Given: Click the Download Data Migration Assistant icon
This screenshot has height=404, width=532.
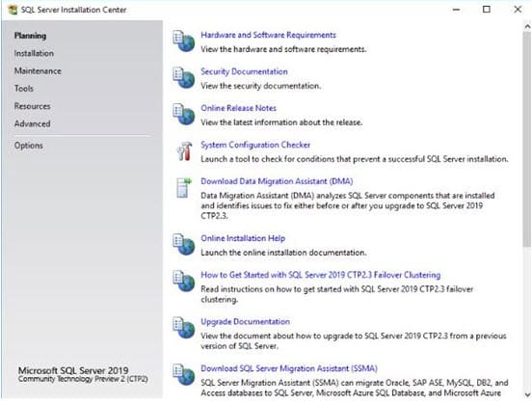Looking at the screenshot, I should [184, 187].
